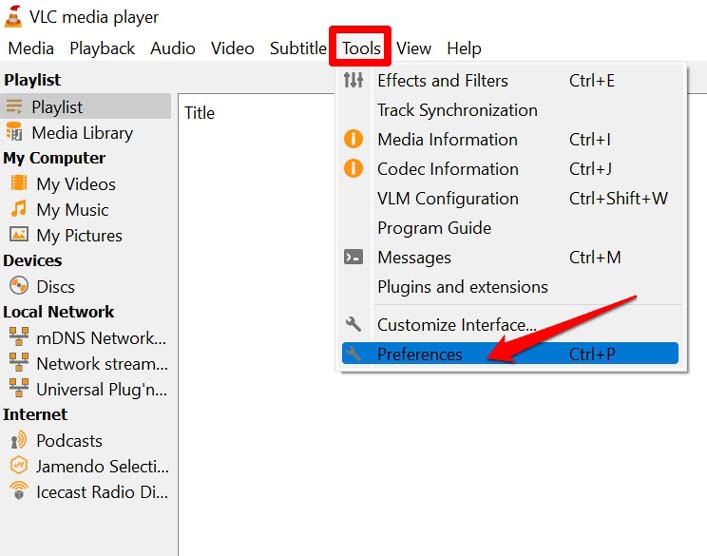Choose Track Synchronization from Tools menu
Viewport: 707px width, 556px height.
coord(510,110)
